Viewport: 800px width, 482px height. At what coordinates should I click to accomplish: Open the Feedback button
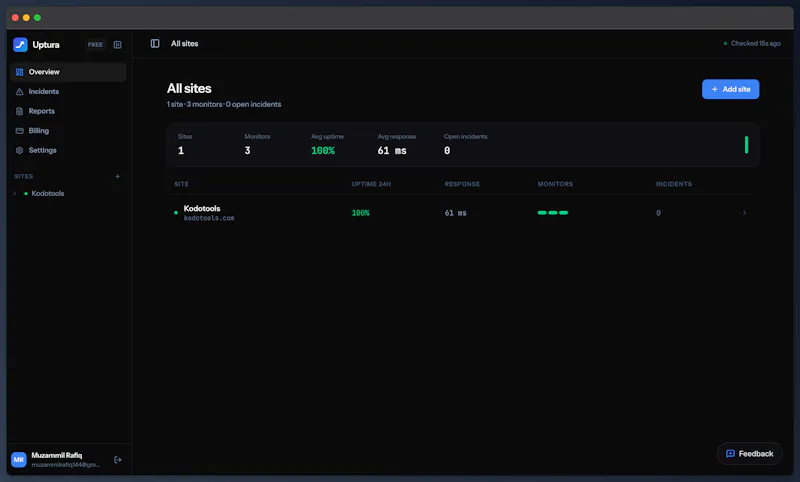750,454
